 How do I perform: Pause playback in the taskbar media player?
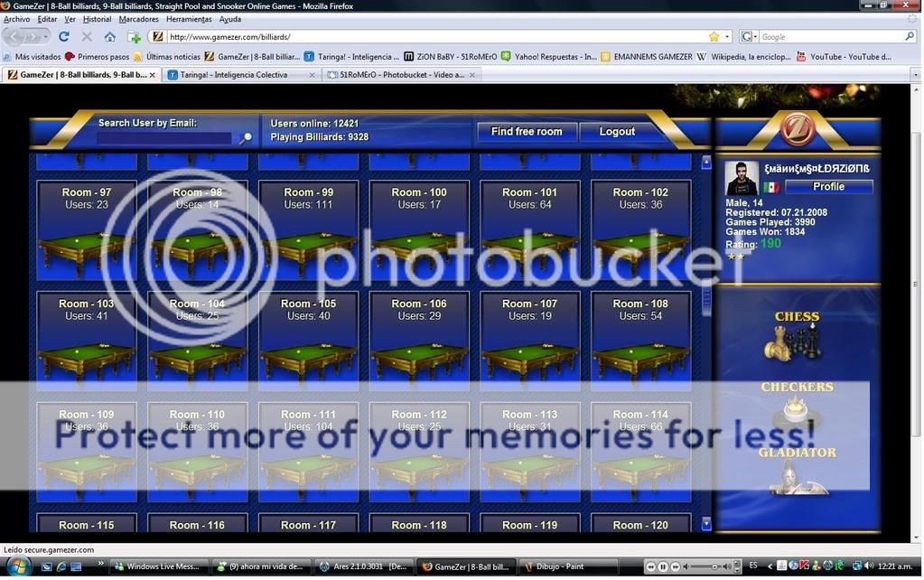point(663,567)
